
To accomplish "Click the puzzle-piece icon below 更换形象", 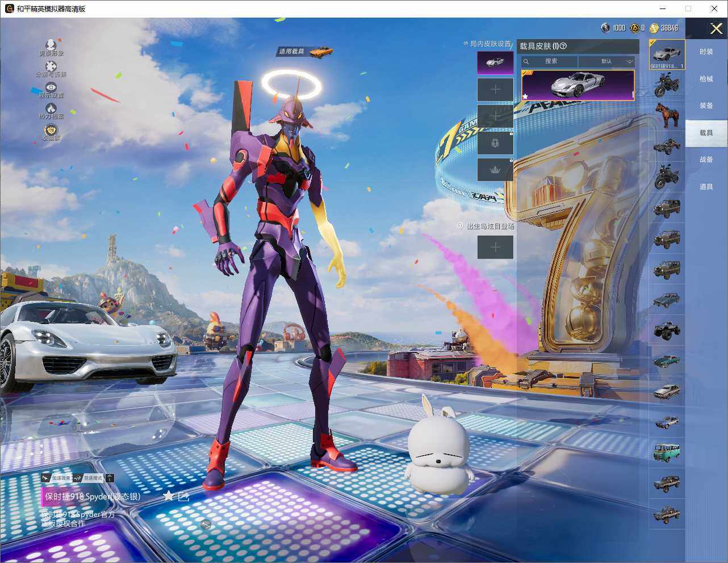I will click(x=51, y=66).
